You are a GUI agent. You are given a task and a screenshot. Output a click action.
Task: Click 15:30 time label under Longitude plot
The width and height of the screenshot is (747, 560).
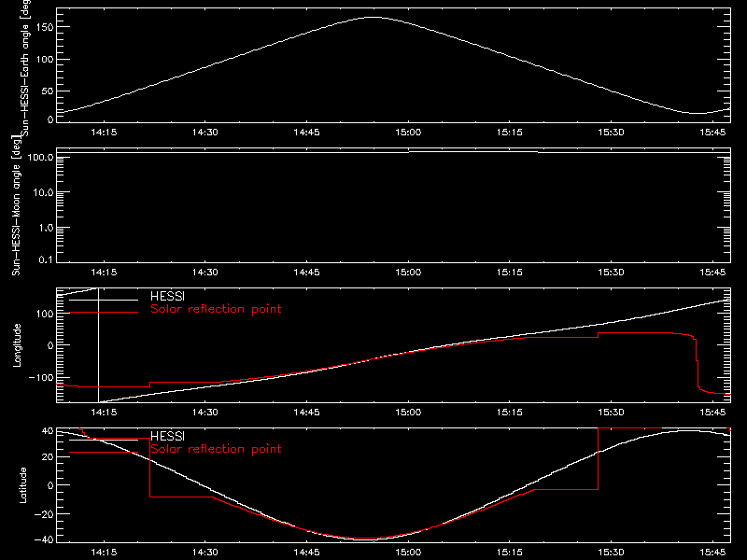coord(612,412)
